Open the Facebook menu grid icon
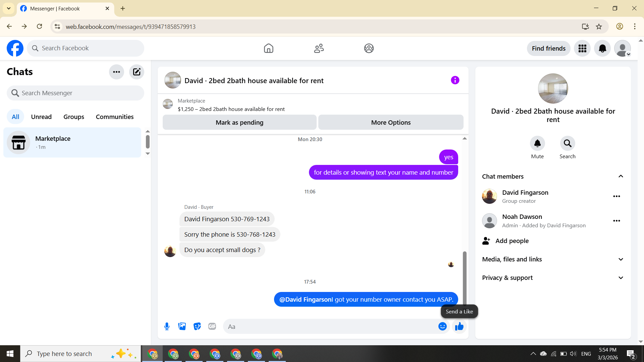Viewport: 644px width, 362px height. pos(582,49)
